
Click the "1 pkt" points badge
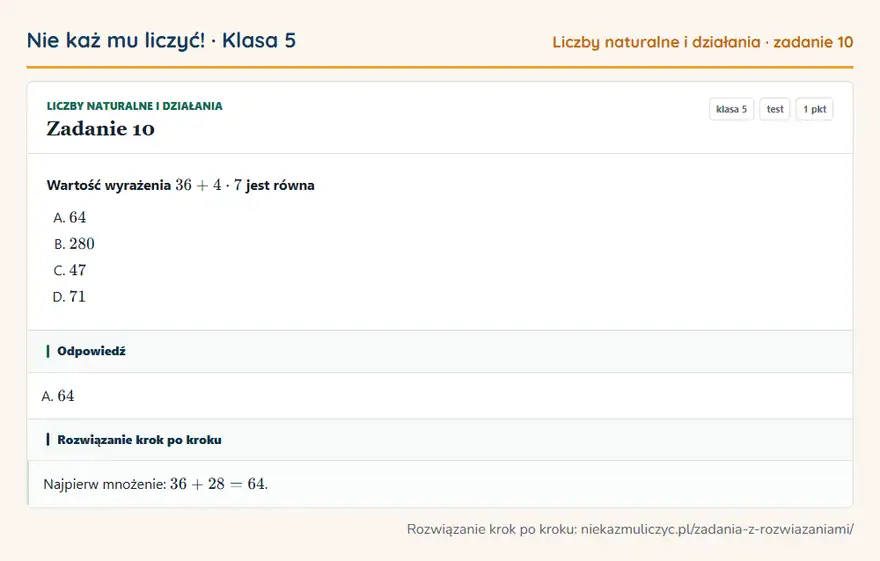[x=814, y=109]
